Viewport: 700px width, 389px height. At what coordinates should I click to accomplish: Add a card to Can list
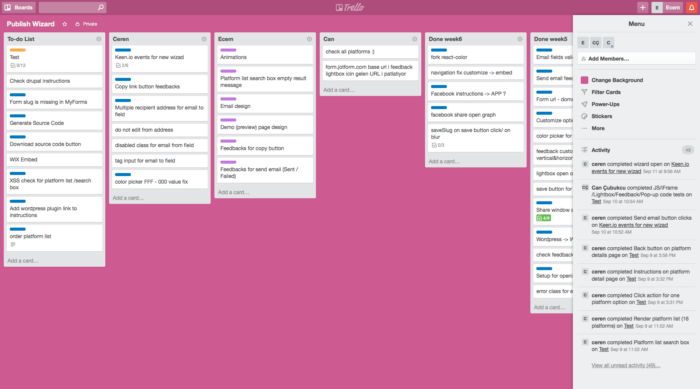tap(339, 90)
